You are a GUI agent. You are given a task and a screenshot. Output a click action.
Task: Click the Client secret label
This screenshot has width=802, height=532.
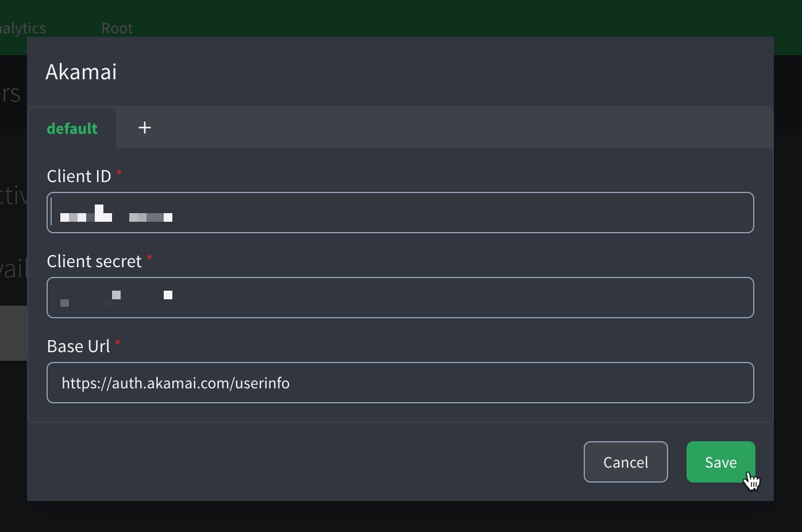[94, 261]
